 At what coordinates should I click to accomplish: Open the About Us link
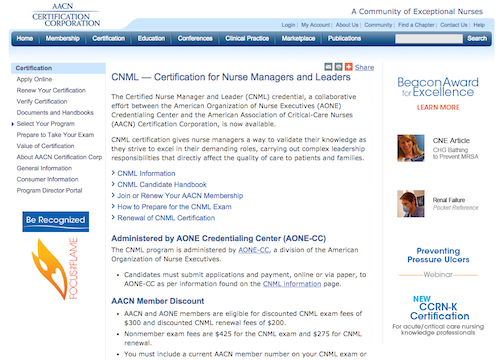point(347,25)
